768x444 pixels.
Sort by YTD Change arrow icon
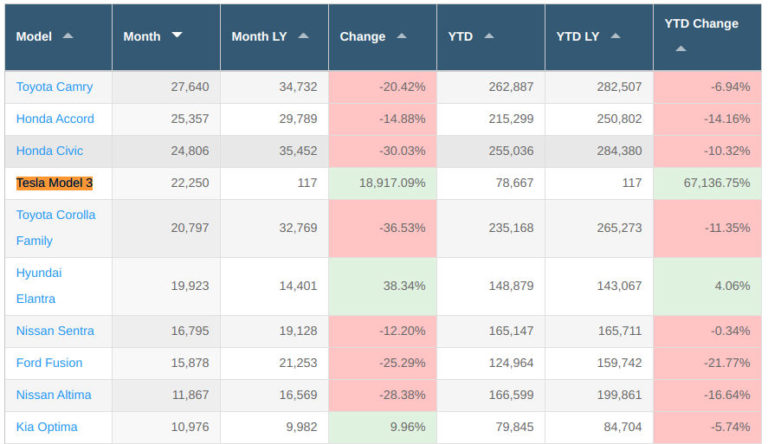click(x=681, y=49)
